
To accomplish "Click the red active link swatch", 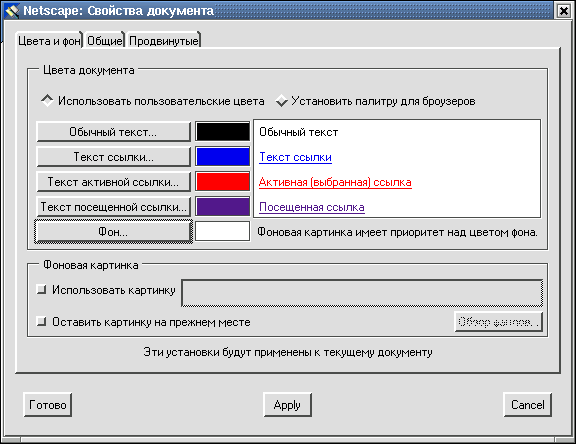I will 223,182.
